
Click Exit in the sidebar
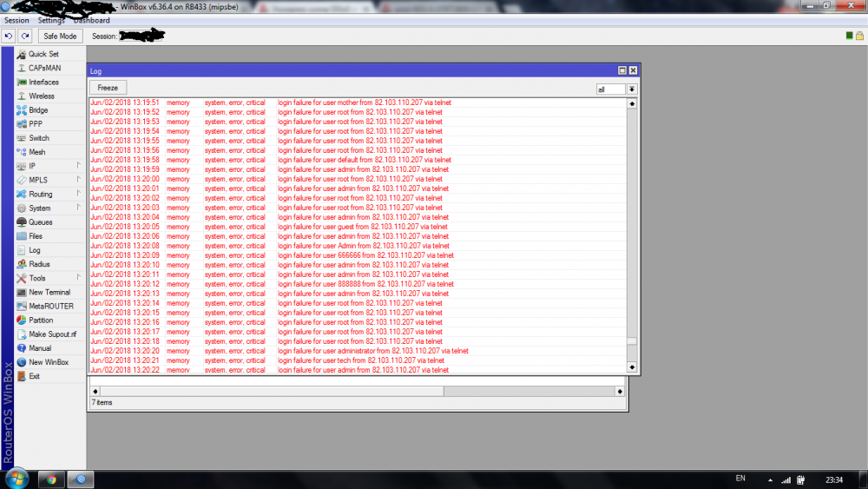(x=34, y=376)
